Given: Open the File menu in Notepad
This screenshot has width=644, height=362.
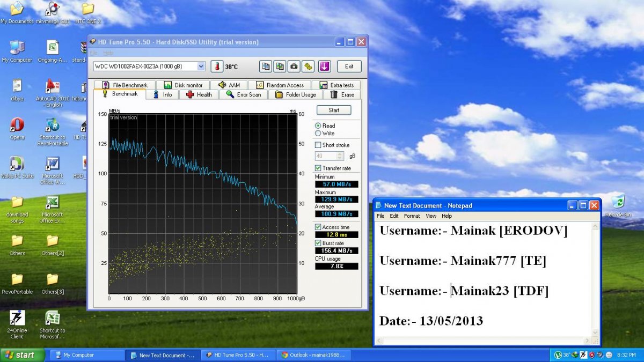Looking at the screenshot, I should (380, 216).
